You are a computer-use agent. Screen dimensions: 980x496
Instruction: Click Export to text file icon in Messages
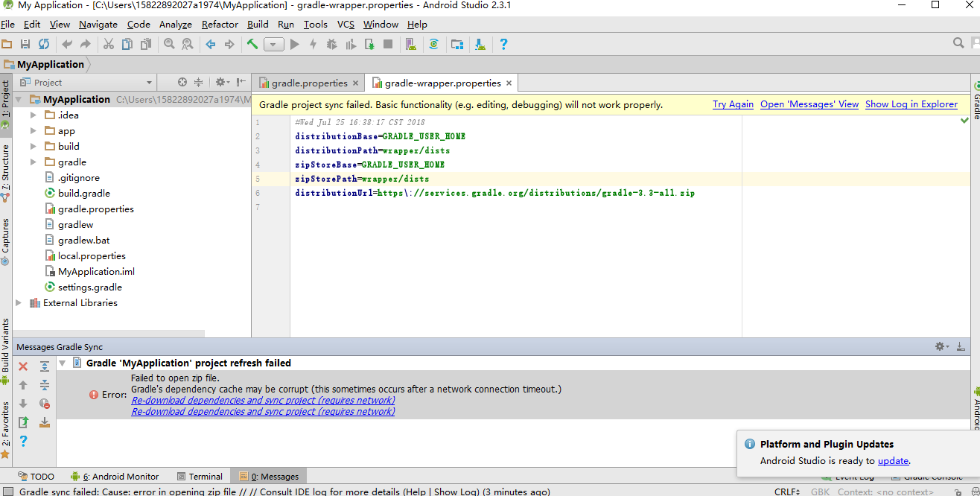click(x=23, y=422)
